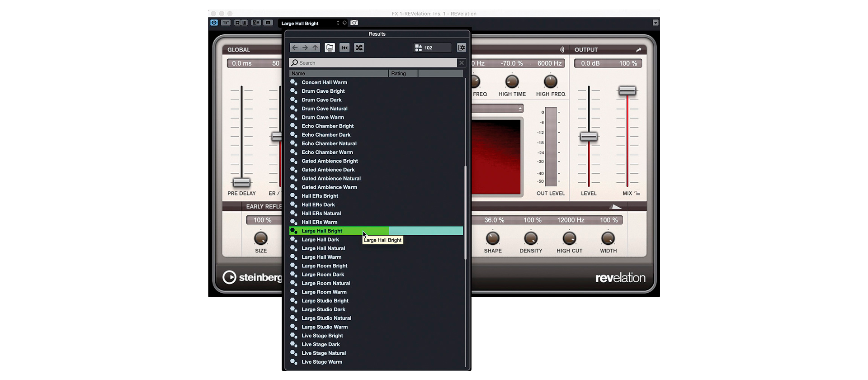Click the diamond preset management icon
This screenshot has height=380, width=868.
[344, 23]
